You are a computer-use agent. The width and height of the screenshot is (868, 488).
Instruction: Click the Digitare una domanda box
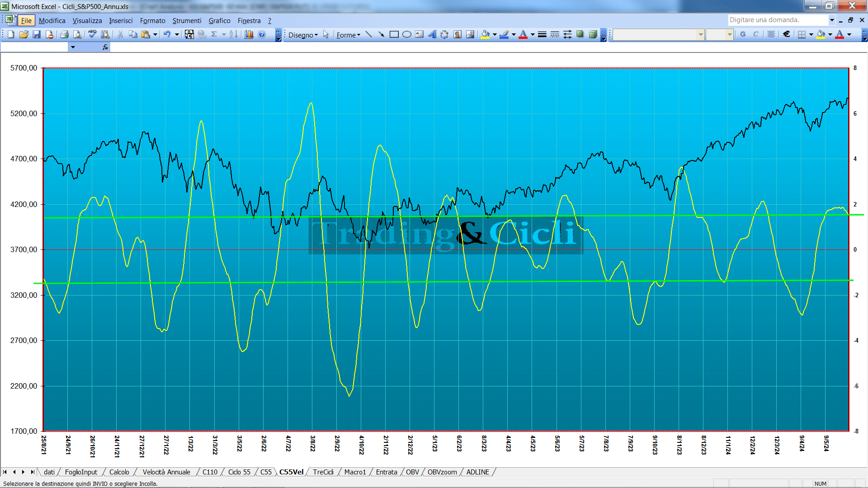pyautogui.click(x=778, y=20)
